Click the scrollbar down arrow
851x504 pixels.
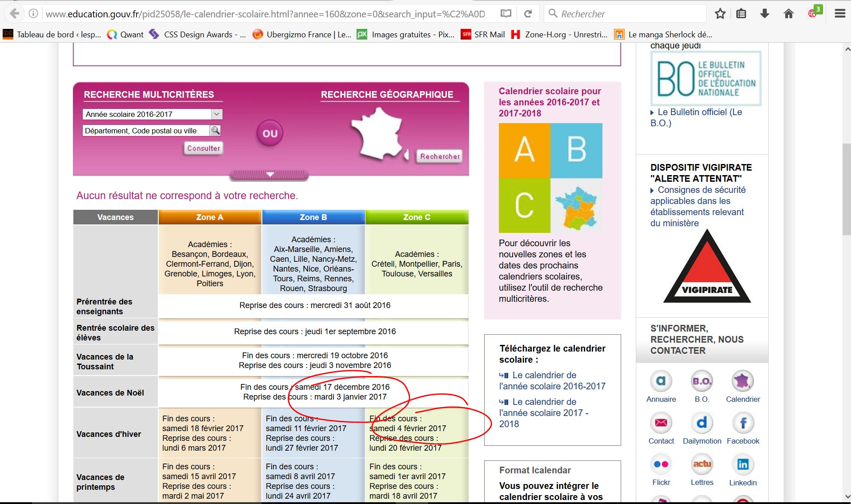[x=847, y=496]
